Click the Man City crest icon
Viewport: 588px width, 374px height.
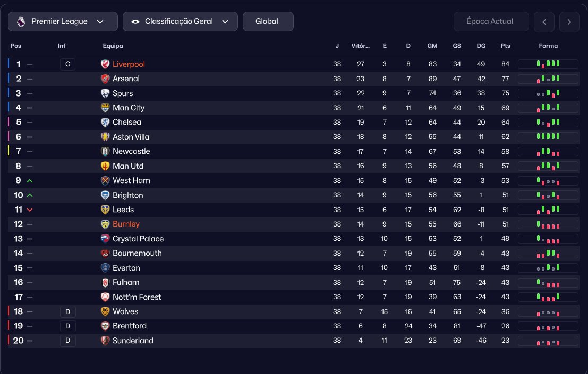[105, 108]
